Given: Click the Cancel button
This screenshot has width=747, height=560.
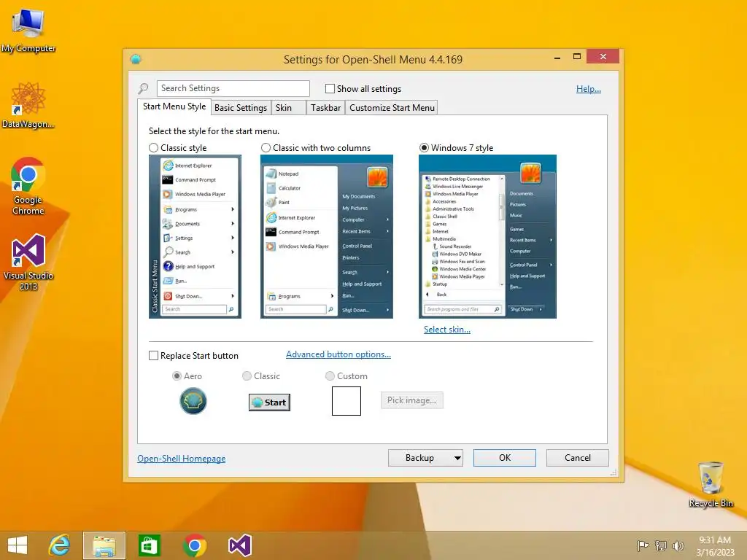Looking at the screenshot, I should click(578, 458).
